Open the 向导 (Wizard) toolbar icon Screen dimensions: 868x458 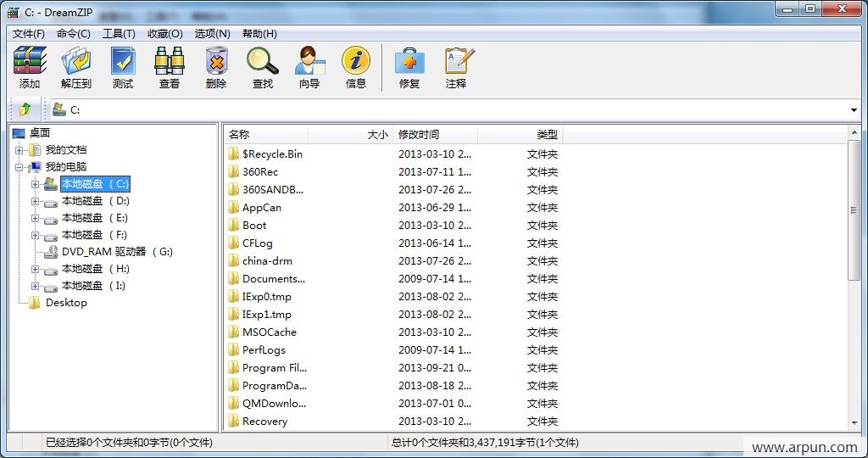pos(309,60)
